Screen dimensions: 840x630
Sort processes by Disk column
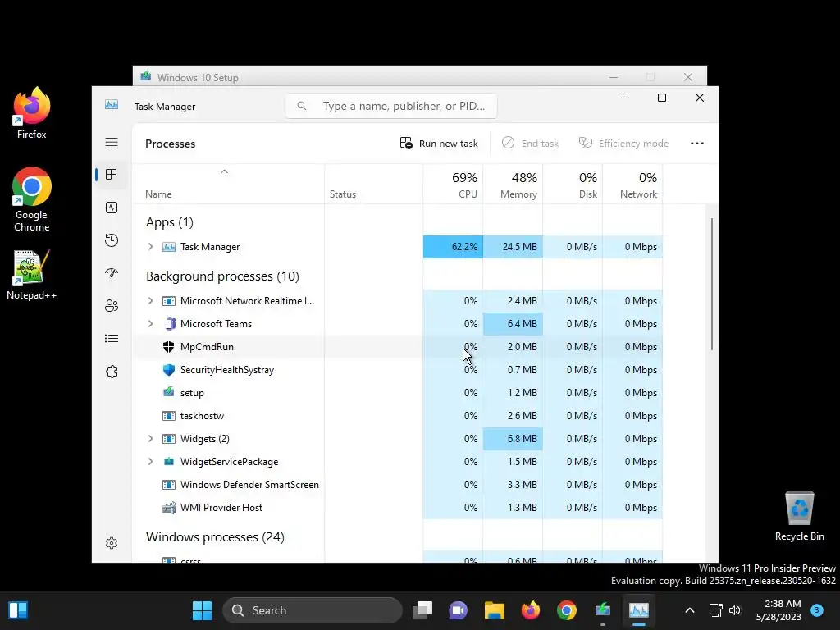(573, 185)
